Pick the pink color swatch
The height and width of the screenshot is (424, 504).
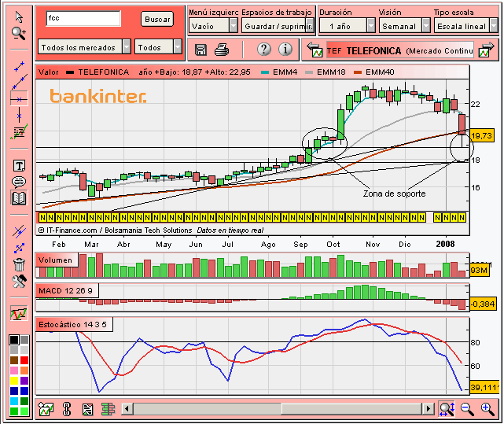(x=14, y=371)
